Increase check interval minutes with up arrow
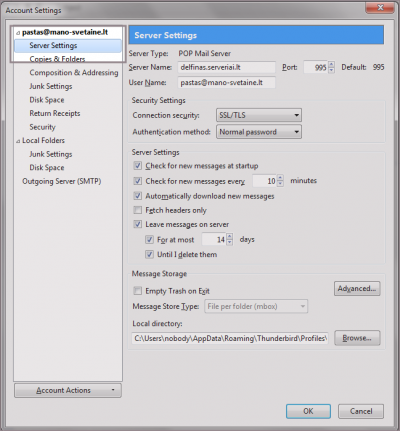The height and width of the screenshot is (431, 400). click(x=280, y=178)
